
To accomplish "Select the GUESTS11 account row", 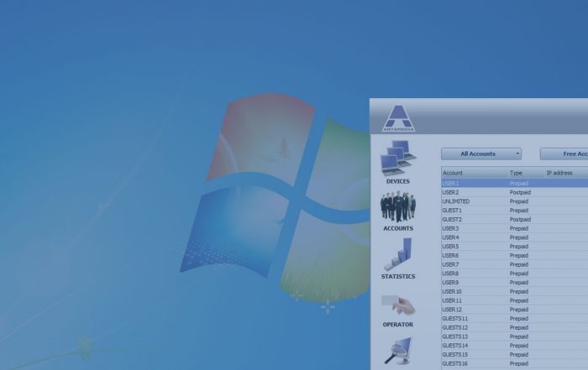I will pos(514,319).
